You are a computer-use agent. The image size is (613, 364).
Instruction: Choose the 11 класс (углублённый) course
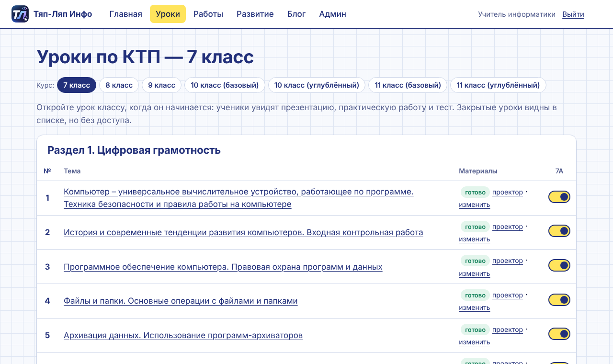click(498, 85)
